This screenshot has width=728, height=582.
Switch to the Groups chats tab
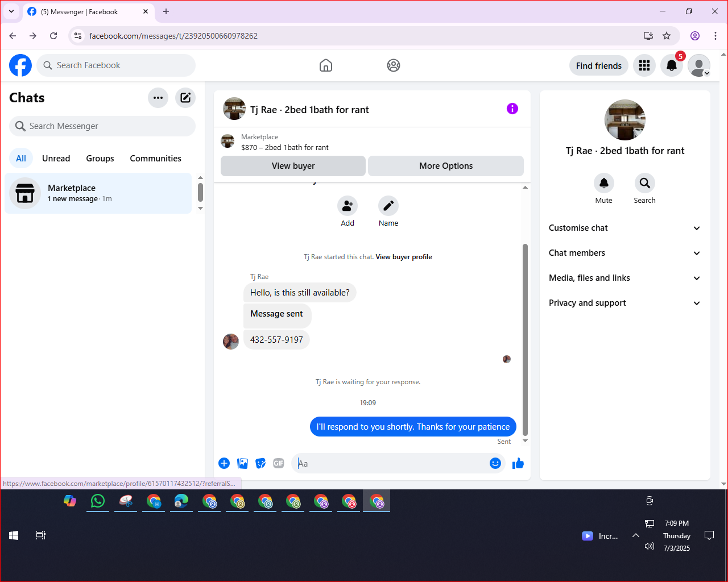point(100,159)
